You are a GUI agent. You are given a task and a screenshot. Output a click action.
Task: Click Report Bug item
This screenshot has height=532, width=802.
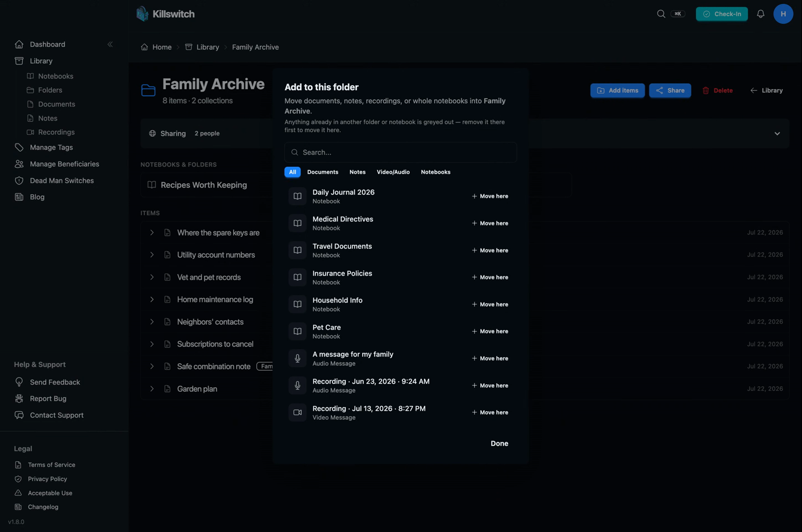coord(48,399)
